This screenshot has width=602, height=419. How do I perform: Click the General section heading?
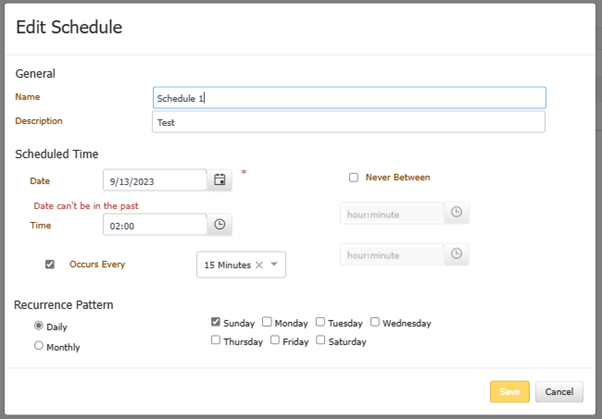tap(35, 74)
